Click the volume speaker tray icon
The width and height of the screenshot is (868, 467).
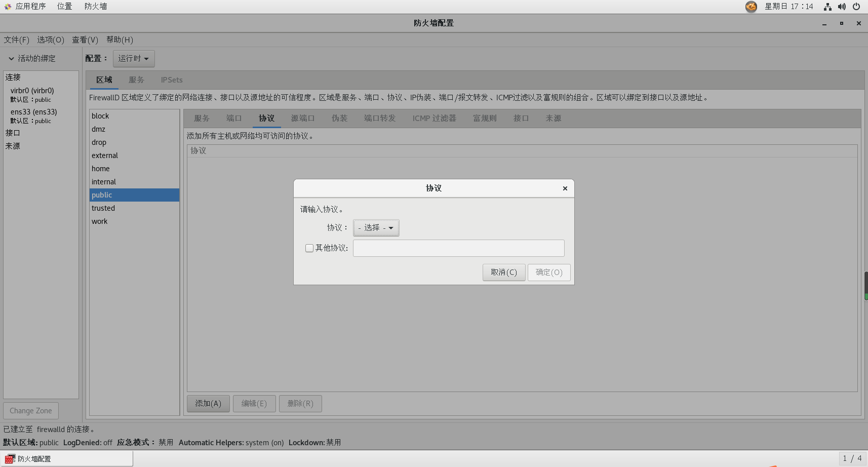[842, 7]
